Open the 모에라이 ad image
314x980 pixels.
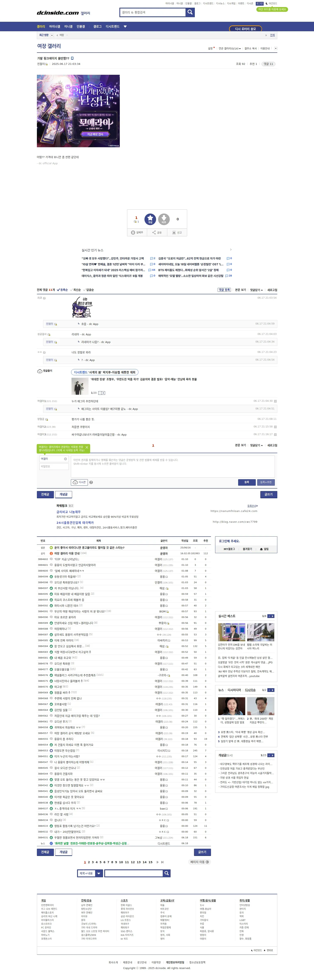click(x=78, y=111)
